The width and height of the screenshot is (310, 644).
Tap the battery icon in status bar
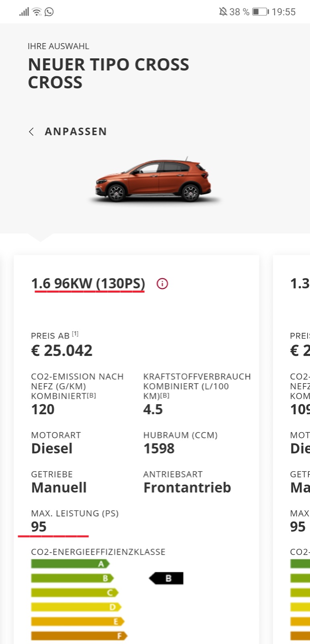click(x=260, y=12)
